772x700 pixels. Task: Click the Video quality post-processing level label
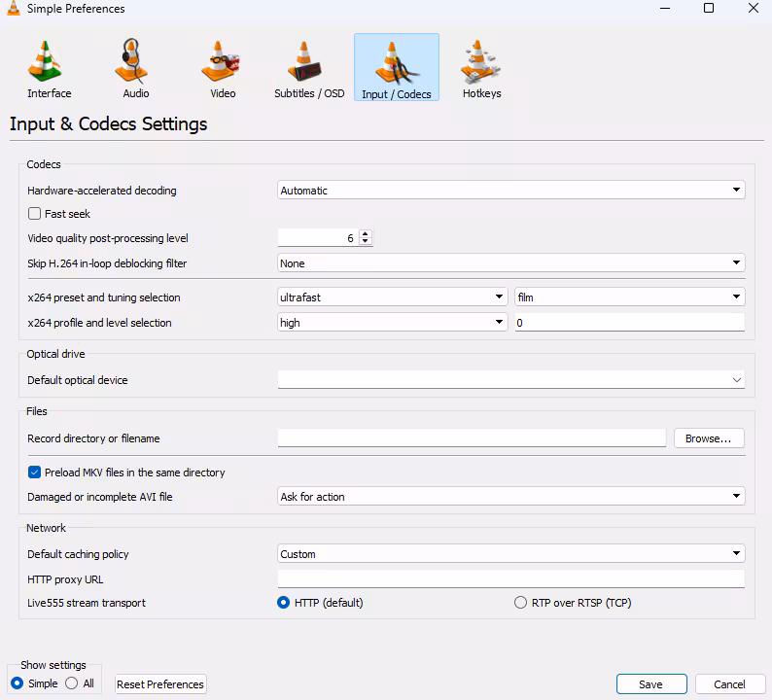pyautogui.click(x=108, y=238)
